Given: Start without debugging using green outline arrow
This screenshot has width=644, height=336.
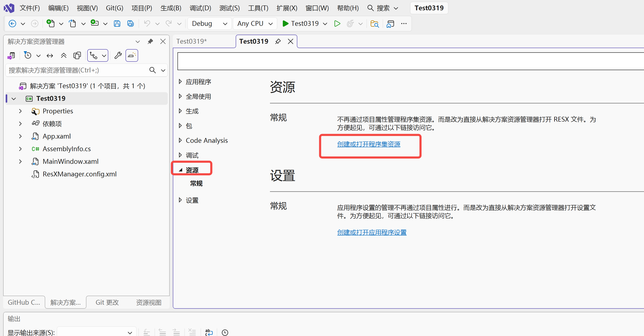Looking at the screenshot, I should coord(337,24).
